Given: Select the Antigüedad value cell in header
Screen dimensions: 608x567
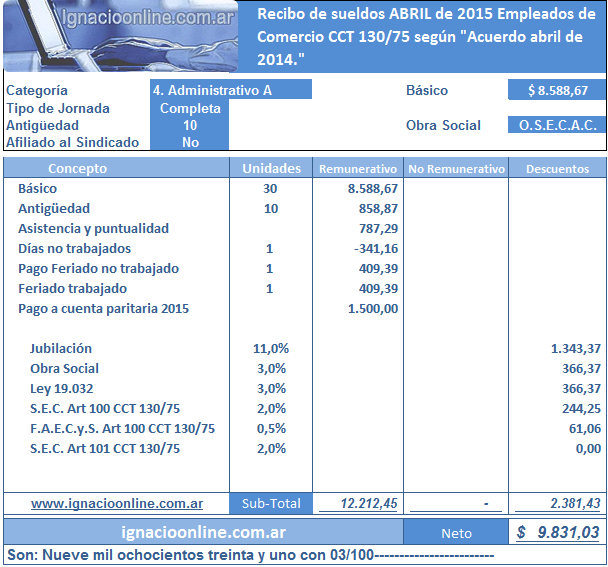Looking at the screenshot, I should 190,125.
